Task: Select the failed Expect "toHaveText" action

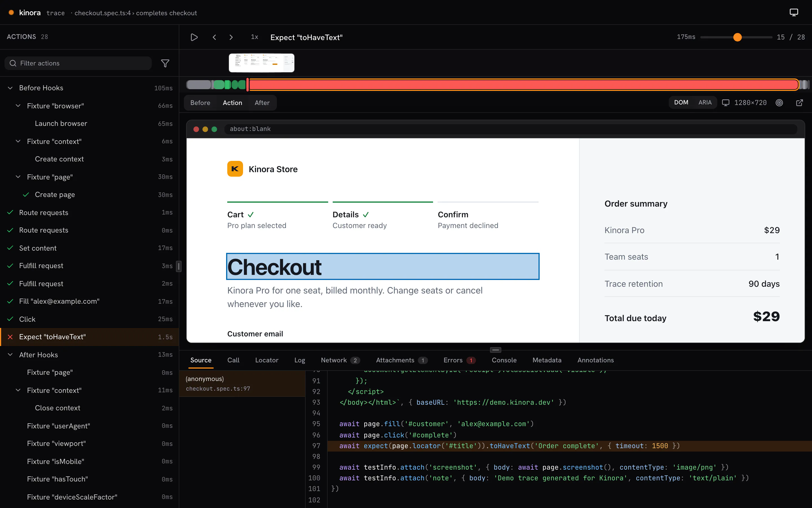Action: [89, 337]
